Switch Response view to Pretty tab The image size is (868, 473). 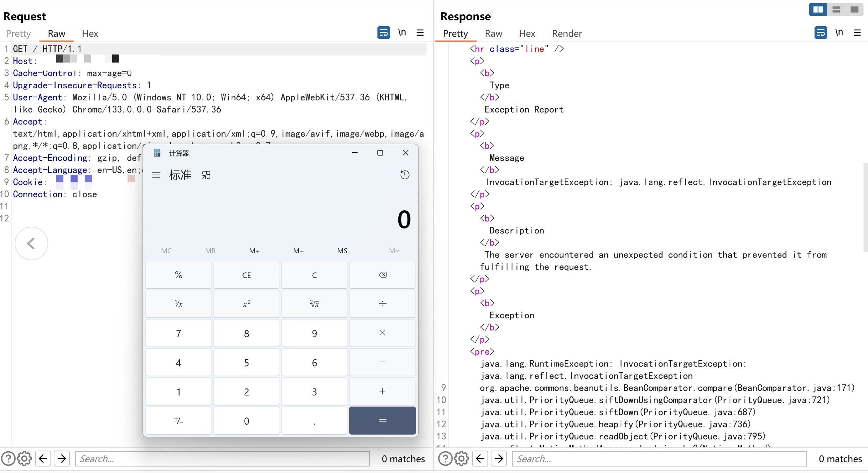coord(455,34)
